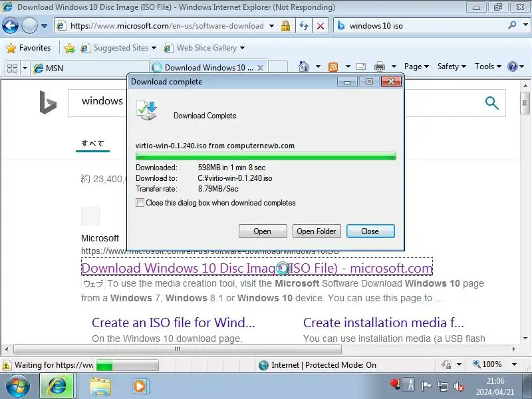Click the Read Mail icon
Viewport: 532px width, 399px height.
361,66
